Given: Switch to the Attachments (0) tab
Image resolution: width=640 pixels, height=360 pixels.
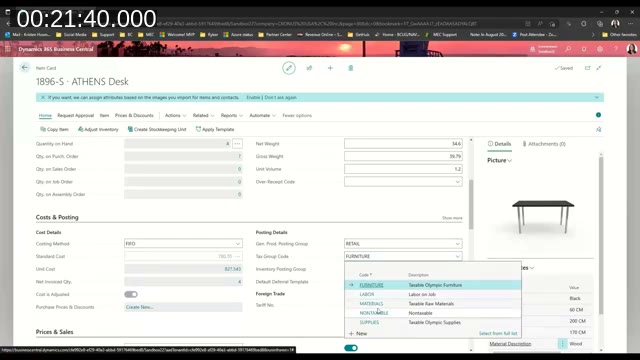Looking at the screenshot, I should (x=544, y=144).
